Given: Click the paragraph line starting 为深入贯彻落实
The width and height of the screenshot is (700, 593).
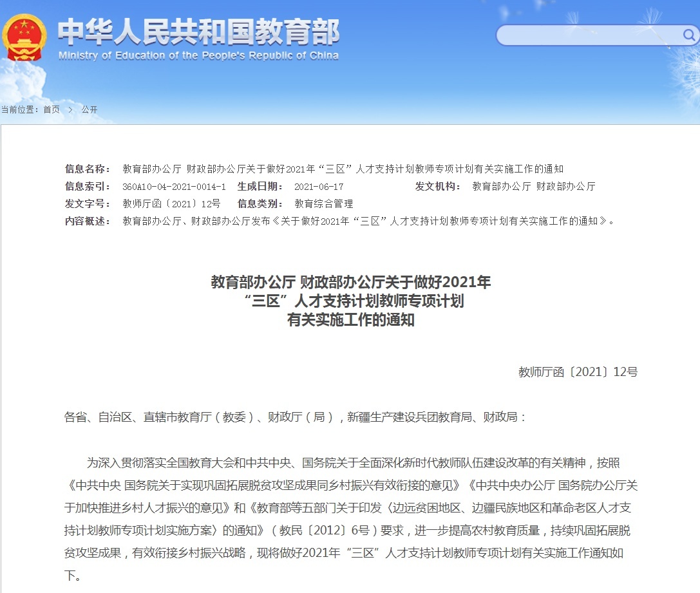Looking at the screenshot, I should 353,463.
